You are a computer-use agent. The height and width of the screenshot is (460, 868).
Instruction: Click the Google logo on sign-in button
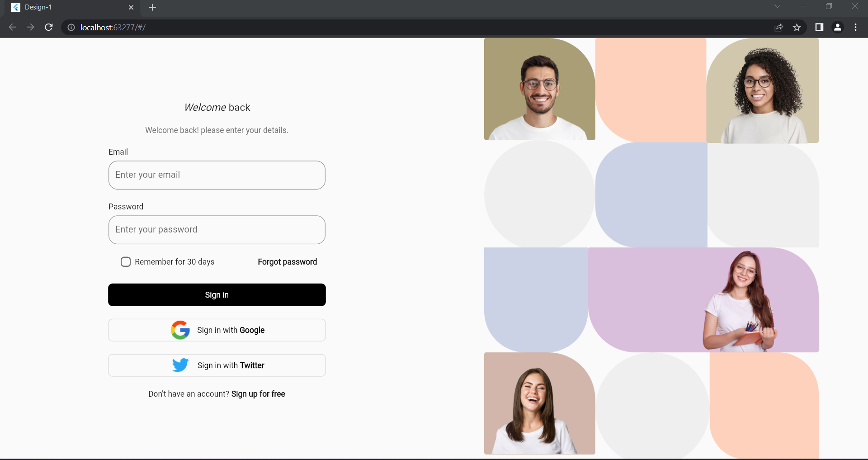pos(180,330)
